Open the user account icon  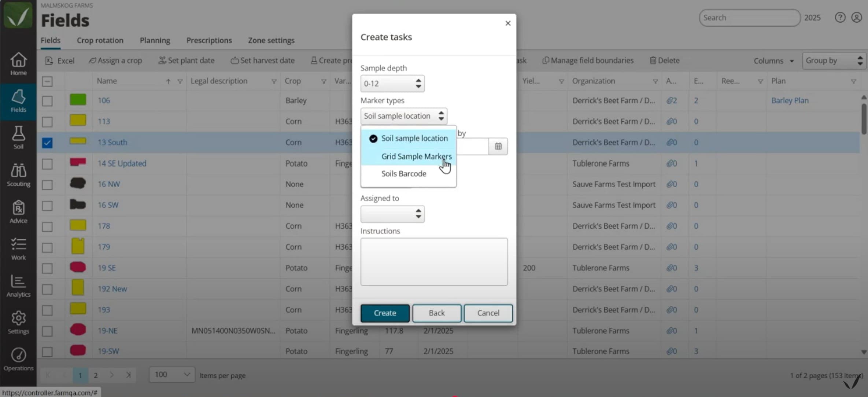coord(856,18)
